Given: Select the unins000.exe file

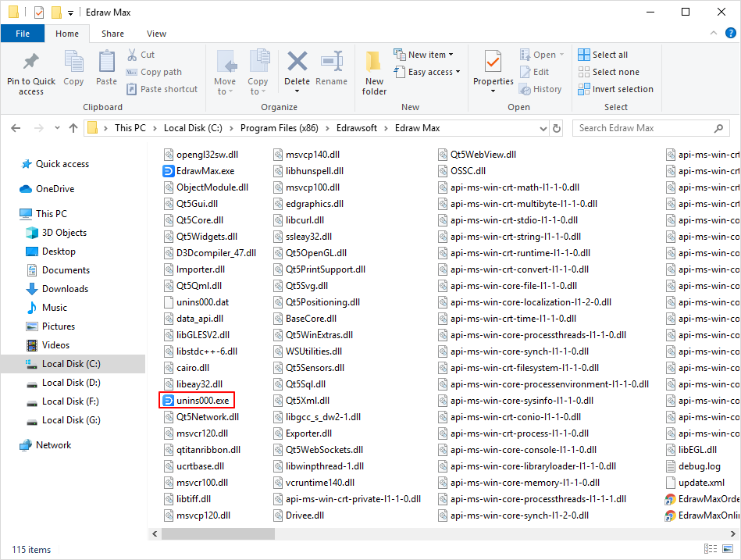Looking at the screenshot, I should [196, 401].
